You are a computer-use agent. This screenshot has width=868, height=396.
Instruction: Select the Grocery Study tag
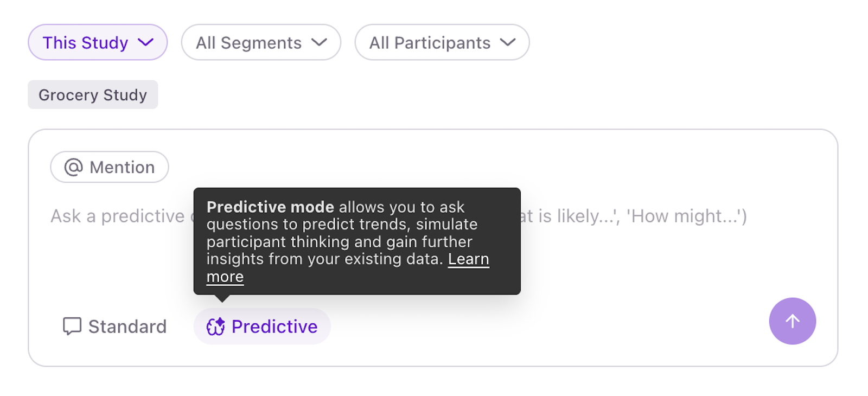93,95
